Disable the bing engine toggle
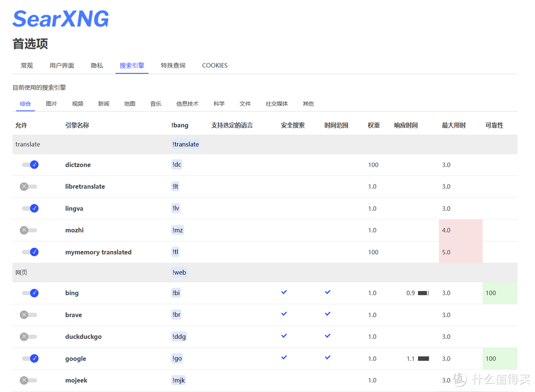 (30, 293)
